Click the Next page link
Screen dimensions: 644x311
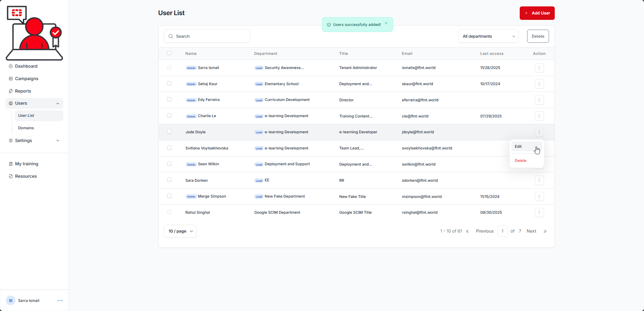(531, 231)
